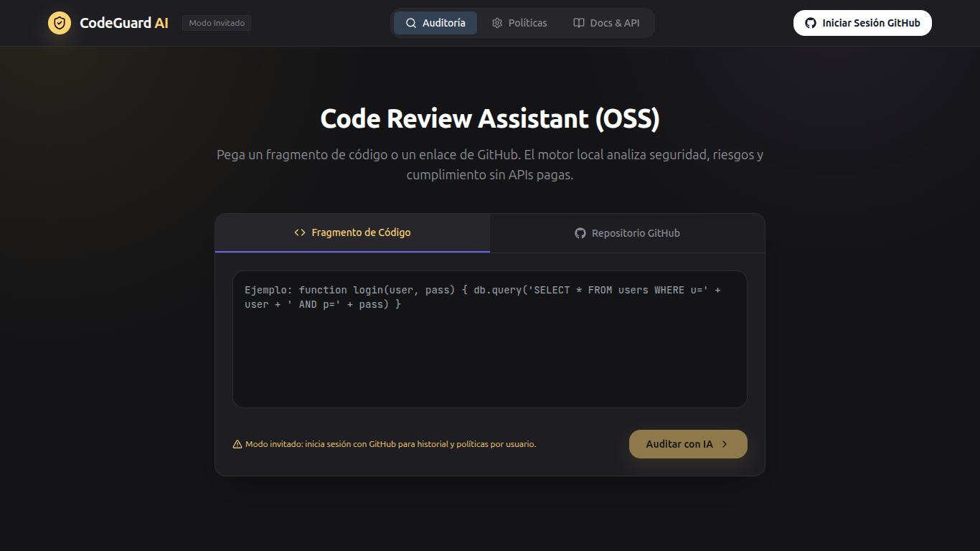
Task: Click the guest mode warning message text
Action: click(391, 444)
